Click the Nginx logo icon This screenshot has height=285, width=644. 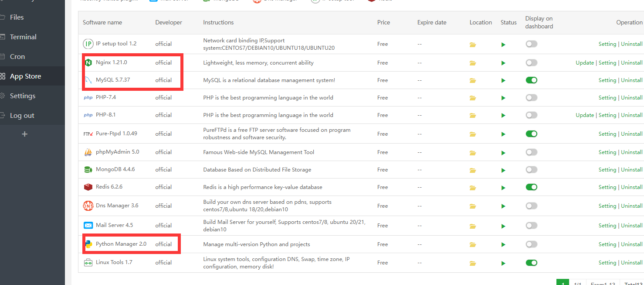click(x=88, y=63)
